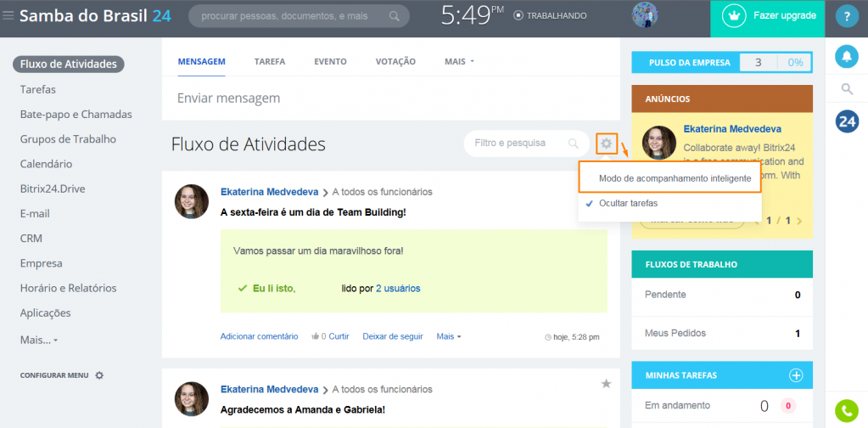Open Aplicações in left menu
The image size is (868, 428).
click(x=45, y=313)
